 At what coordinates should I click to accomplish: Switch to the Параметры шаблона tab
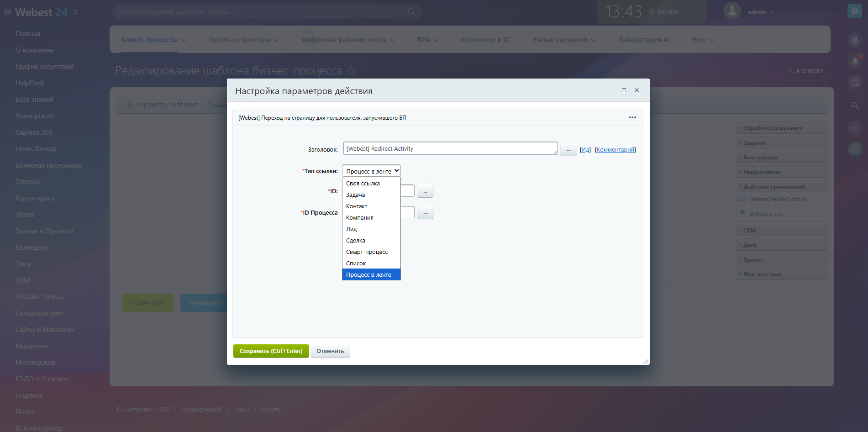pyautogui.click(x=167, y=104)
